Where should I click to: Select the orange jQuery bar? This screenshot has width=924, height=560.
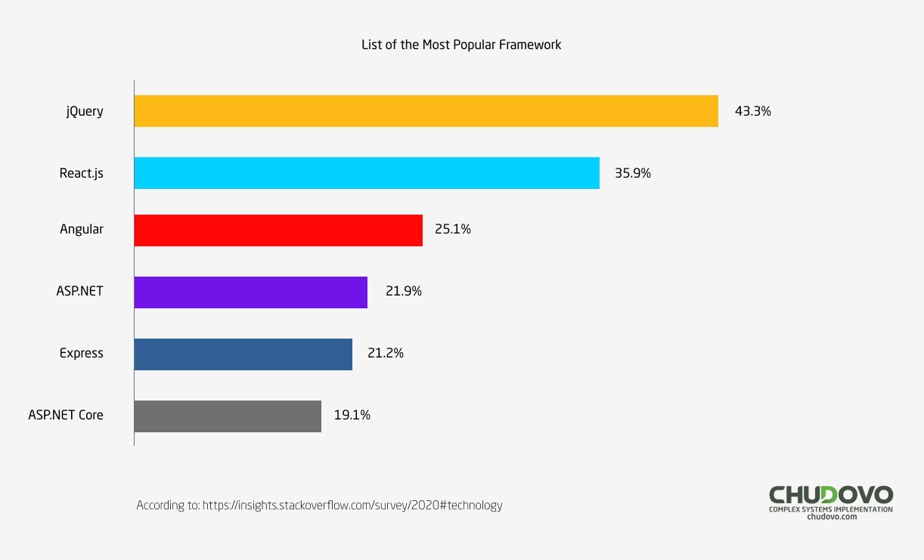point(426,111)
